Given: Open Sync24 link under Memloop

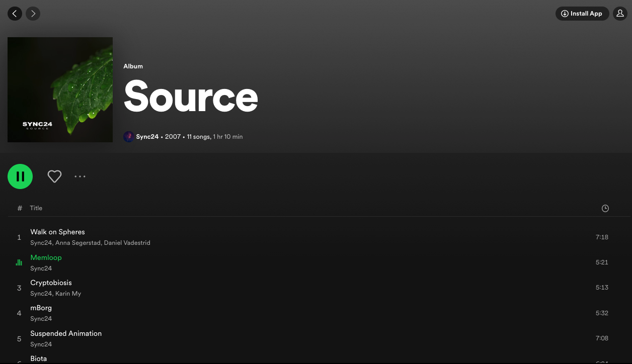Looking at the screenshot, I should (x=41, y=268).
